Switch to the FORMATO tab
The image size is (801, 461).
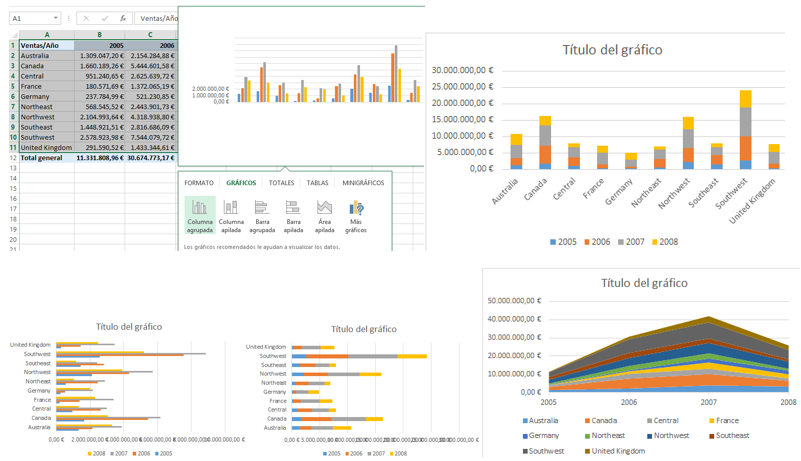coord(199,183)
